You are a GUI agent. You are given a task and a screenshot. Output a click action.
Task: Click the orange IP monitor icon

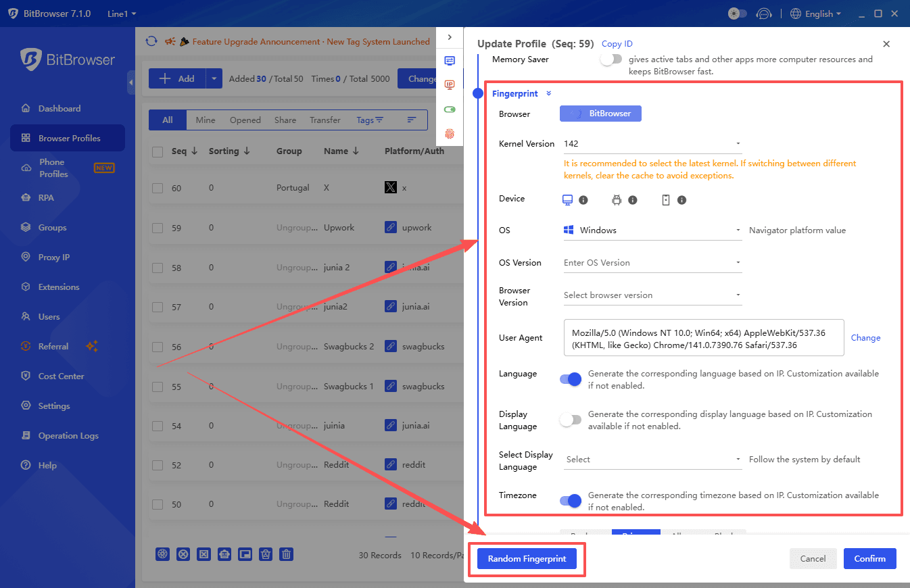[450, 84]
